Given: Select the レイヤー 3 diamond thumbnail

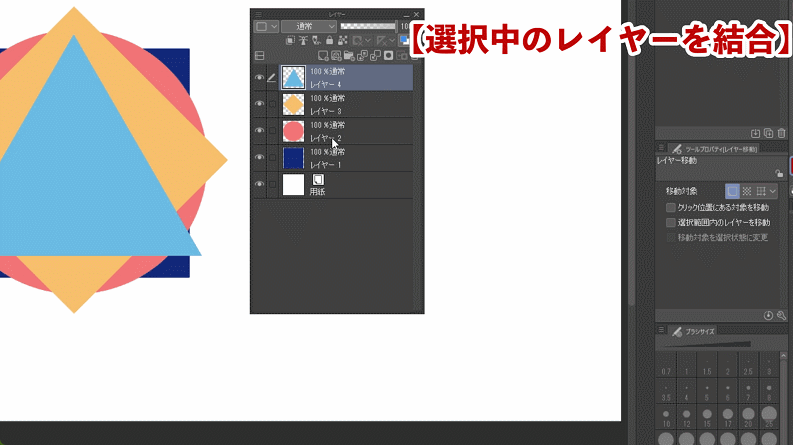Looking at the screenshot, I should click(293, 104).
